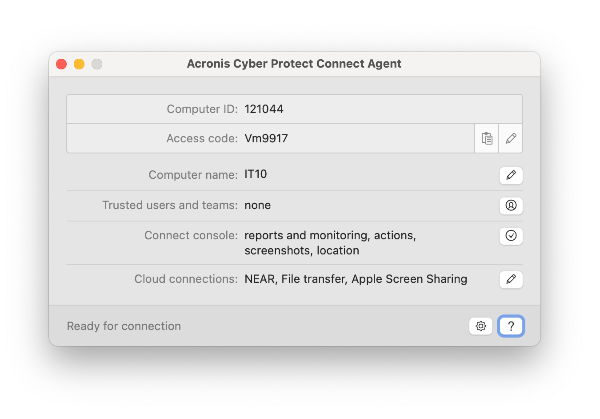
Task: Close the Acronis agent window
Action: tap(61, 64)
